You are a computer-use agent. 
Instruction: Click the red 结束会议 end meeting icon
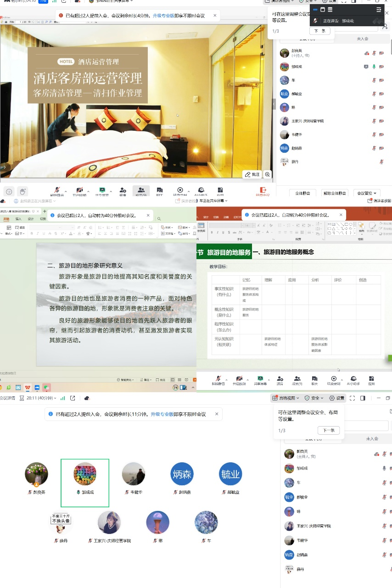click(x=263, y=190)
